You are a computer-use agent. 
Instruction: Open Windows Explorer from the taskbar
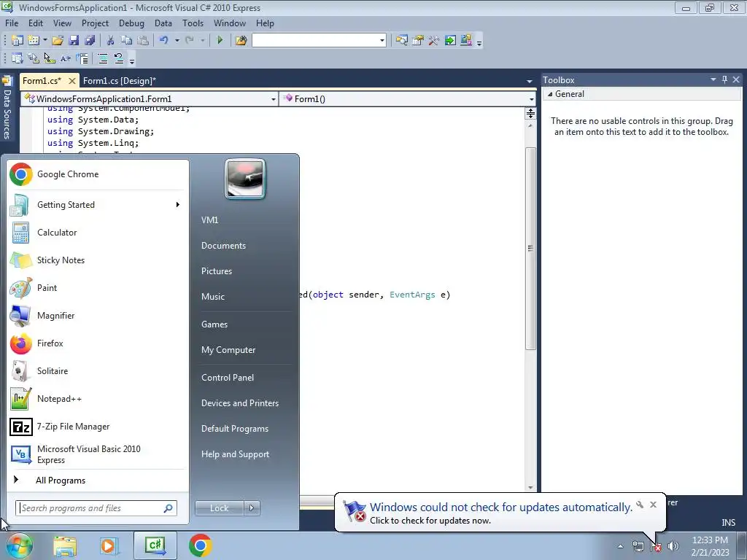(x=65, y=545)
